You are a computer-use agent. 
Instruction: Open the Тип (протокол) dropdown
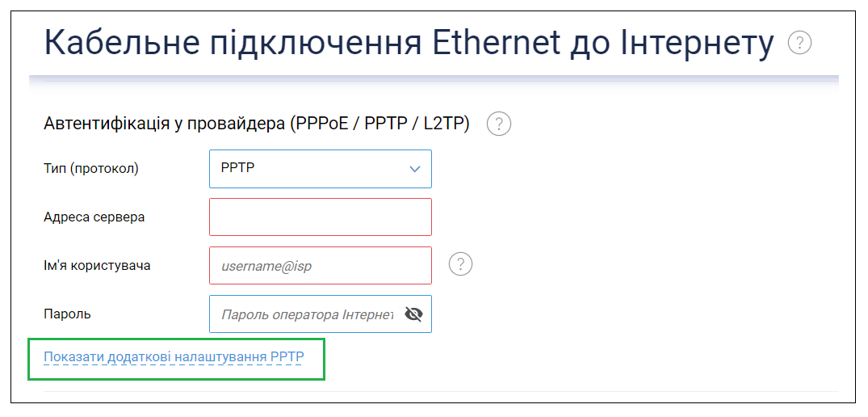tap(321, 168)
